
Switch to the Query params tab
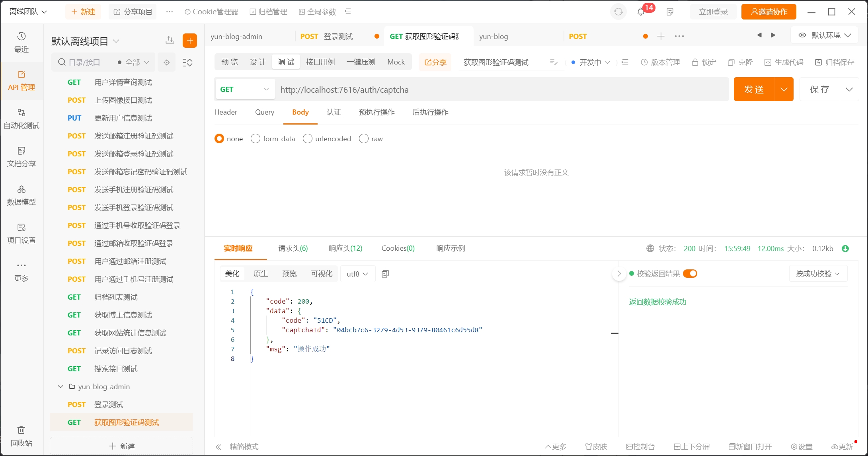265,112
